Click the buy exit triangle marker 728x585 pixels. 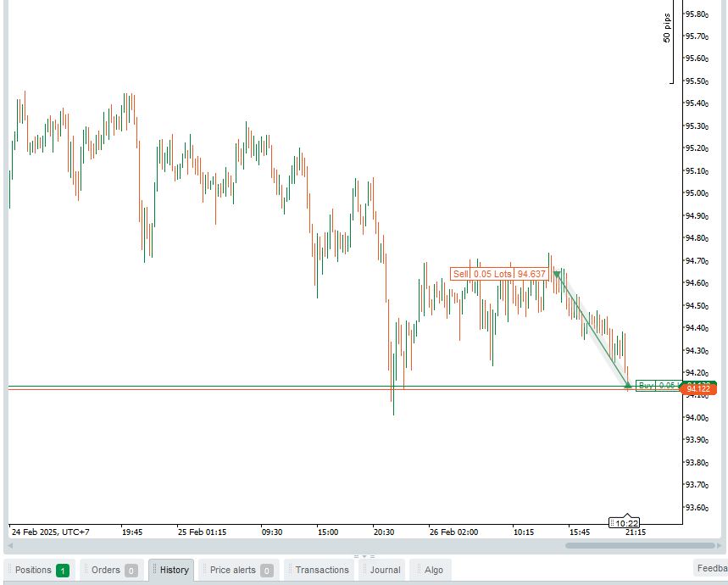point(628,387)
